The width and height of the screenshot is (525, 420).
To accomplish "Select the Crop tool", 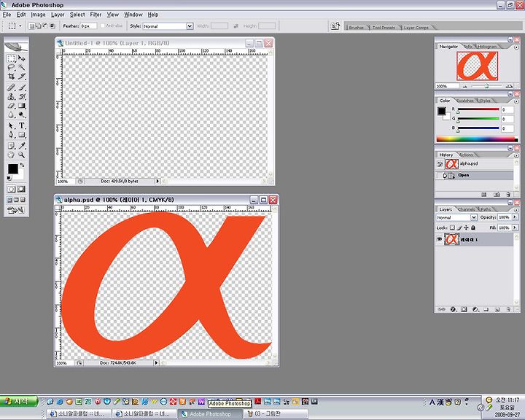I will tap(12, 77).
